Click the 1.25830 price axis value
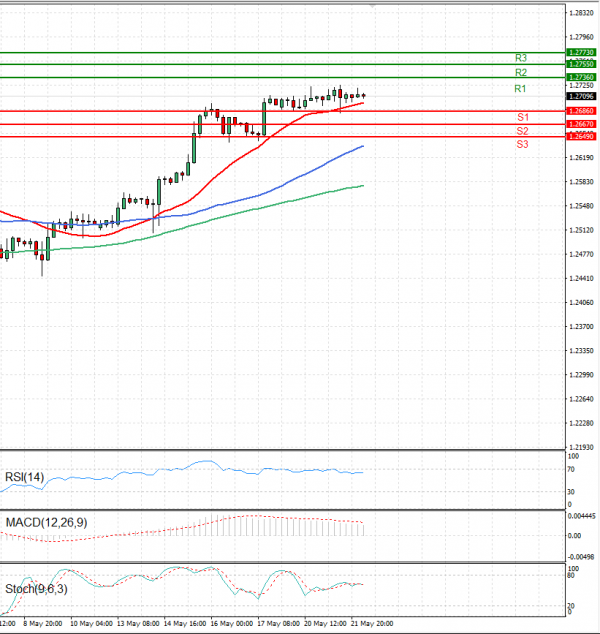Screen dimensions: 600x634 pyautogui.click(x=581, y=182)
